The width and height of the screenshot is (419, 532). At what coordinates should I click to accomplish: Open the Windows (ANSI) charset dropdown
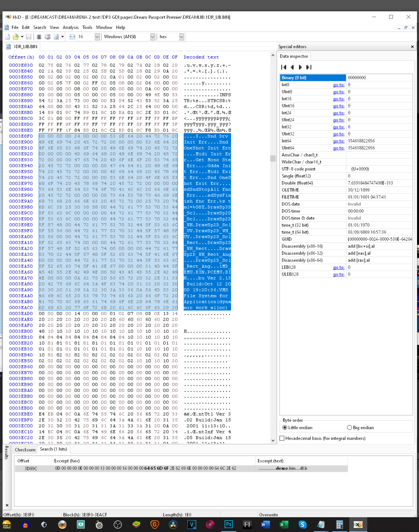coord(153,37)
